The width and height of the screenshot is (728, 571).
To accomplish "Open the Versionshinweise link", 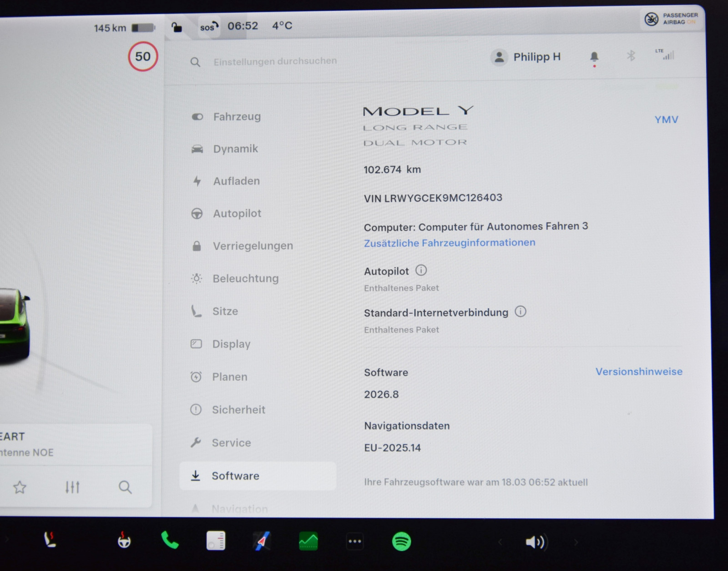I will [639, 371].
